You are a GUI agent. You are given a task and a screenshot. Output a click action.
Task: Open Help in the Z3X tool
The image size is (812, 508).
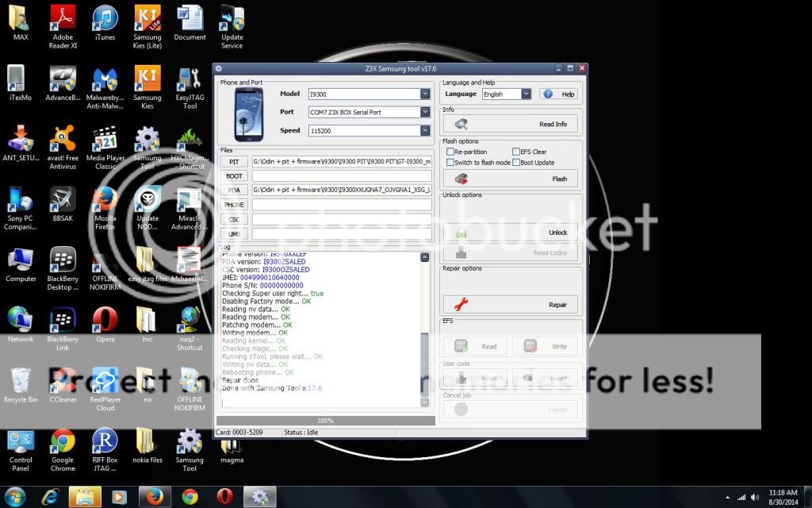point(559,94)
